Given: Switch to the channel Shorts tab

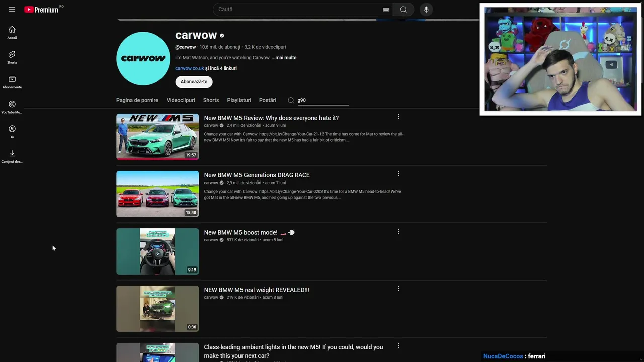Looking at the screenshot, I should [211, 100].
